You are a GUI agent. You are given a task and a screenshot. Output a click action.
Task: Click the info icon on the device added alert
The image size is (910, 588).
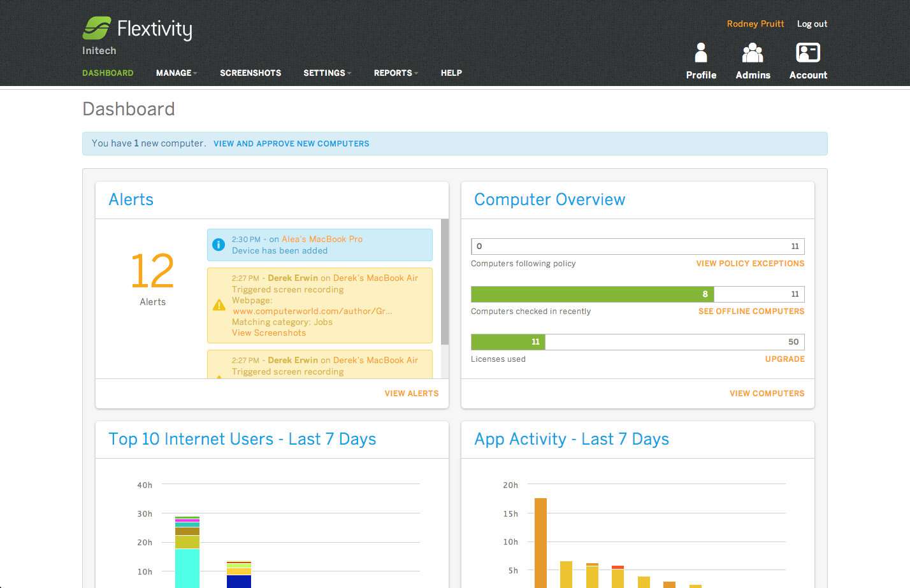[219, 245]
